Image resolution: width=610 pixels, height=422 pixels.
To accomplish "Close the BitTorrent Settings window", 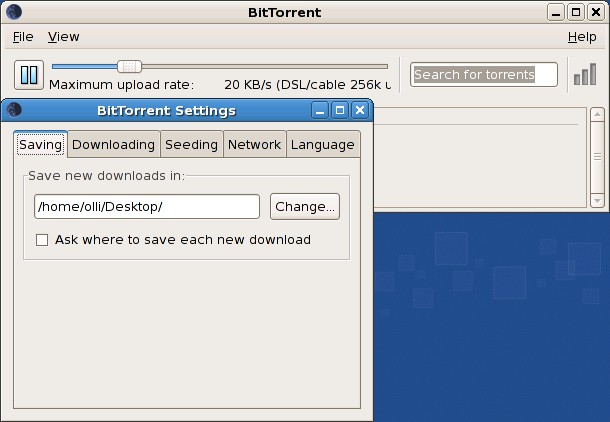I will tap(360, 110).
